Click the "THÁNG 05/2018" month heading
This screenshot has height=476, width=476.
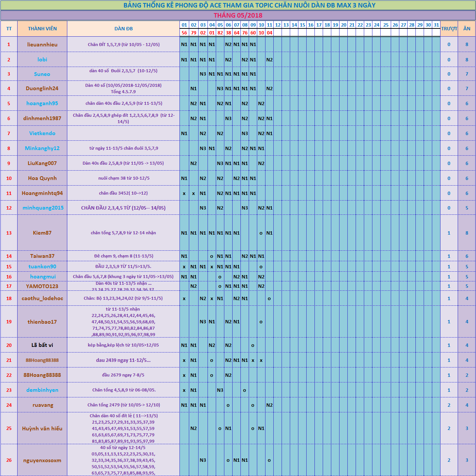pos(238,15)
